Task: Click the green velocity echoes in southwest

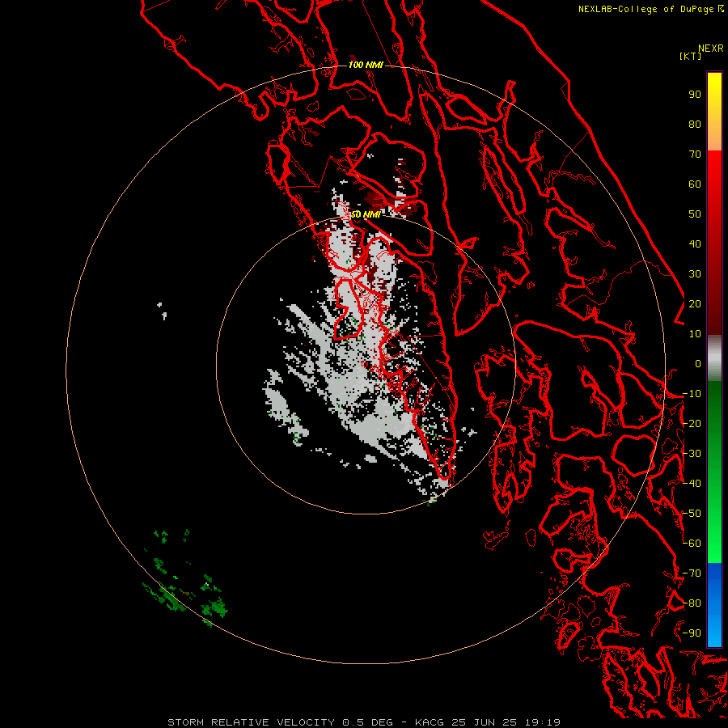Action: (186, 580)
